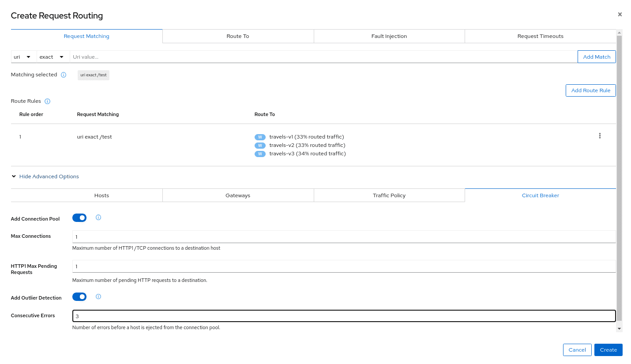Click info icon beside Route Rules
The width and height of the screenshot is (631, 364).
[48, 101]
